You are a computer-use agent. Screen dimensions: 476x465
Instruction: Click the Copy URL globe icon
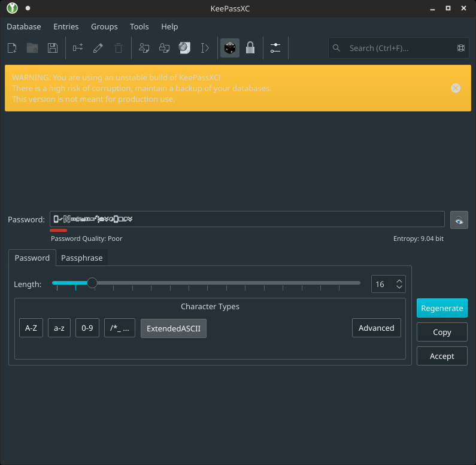(x=184, y=48)
